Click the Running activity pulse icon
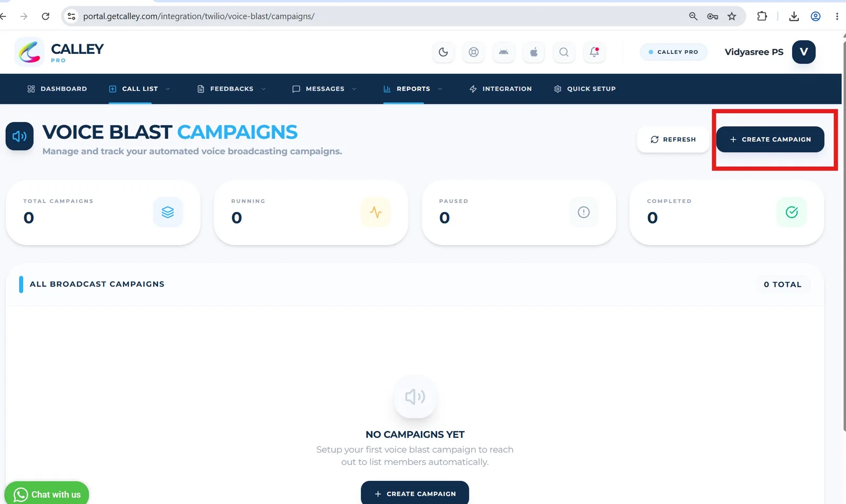Screen dimensions: 846x504 [x=376, y=212]
